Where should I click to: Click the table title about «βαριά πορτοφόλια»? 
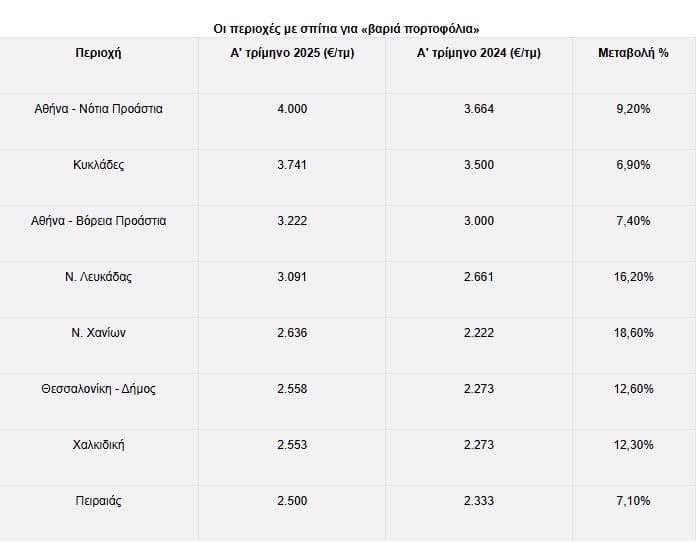tap(346, 29)
